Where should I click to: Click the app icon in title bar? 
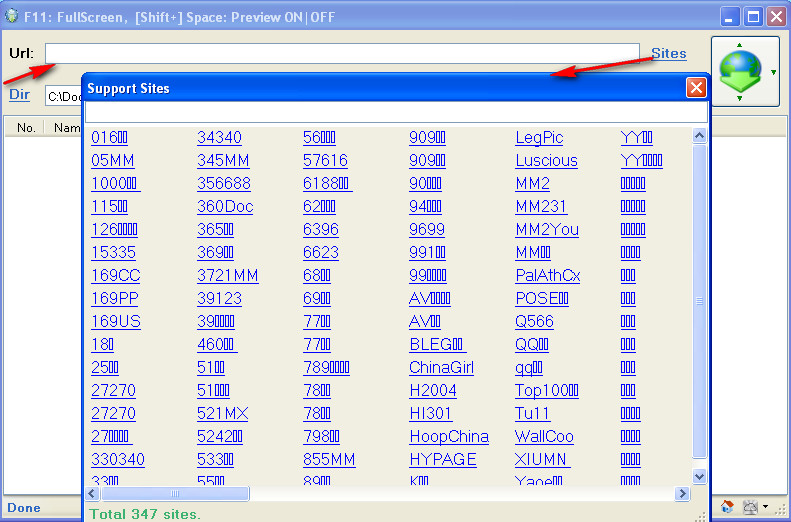point(12,16)
